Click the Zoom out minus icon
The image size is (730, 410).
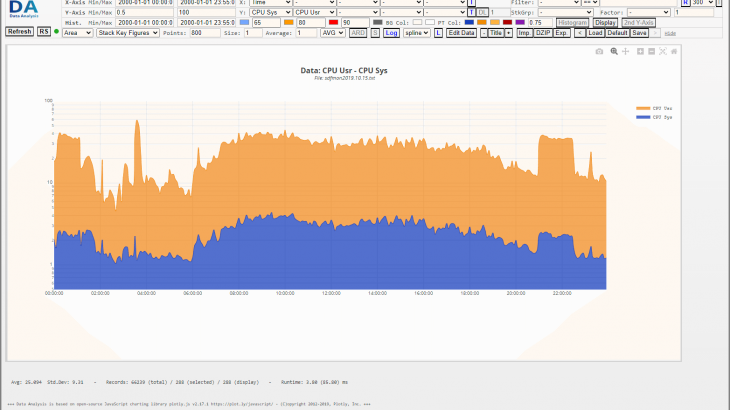[x=651, y=51]
